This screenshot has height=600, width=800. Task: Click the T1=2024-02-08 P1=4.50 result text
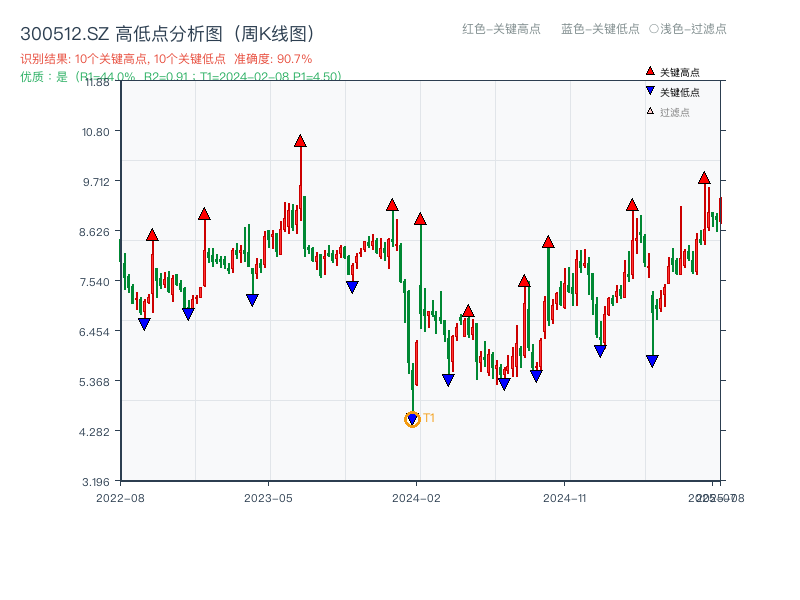[x=268, y=74]
